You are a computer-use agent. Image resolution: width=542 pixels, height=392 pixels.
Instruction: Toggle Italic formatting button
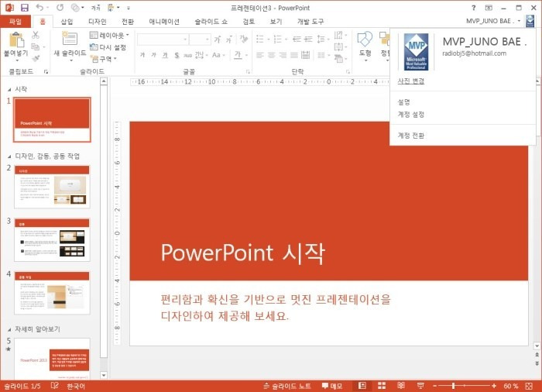153,55
